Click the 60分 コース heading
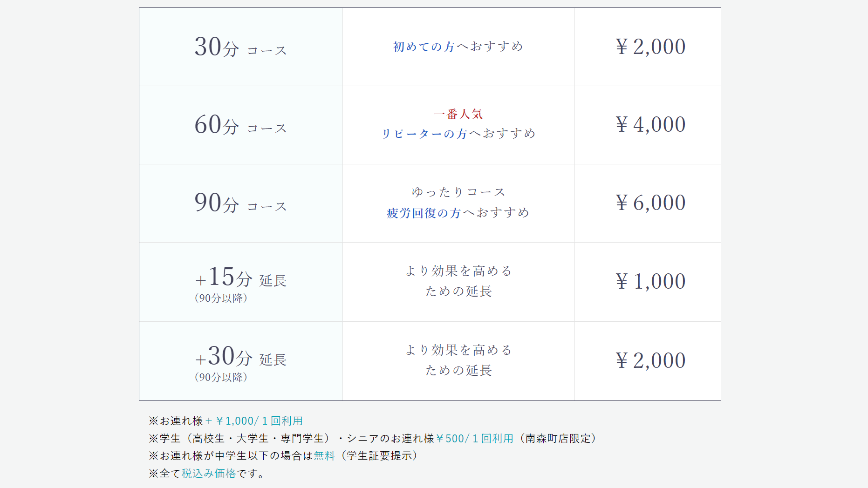Viewport: 868px width, 488px height. click(240, 125)
